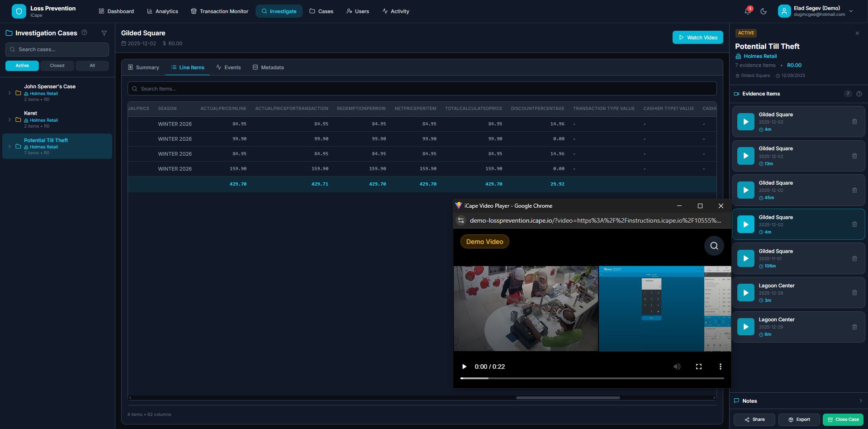868x429 pixels.
Task: Click the Close Case button
Action: (843, 419)
